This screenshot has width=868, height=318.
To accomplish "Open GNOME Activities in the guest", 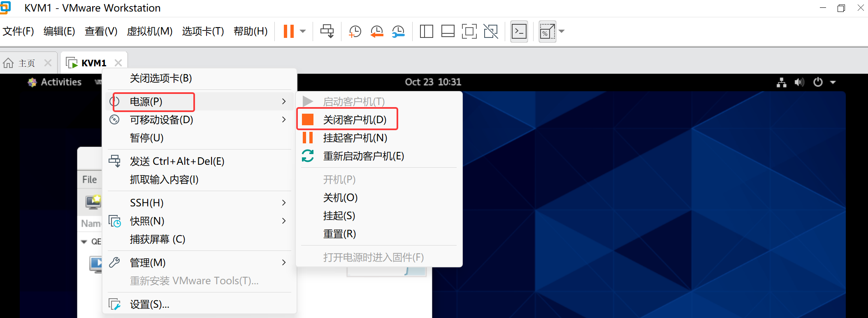I will pyautogui.click(x=54, y=82).
